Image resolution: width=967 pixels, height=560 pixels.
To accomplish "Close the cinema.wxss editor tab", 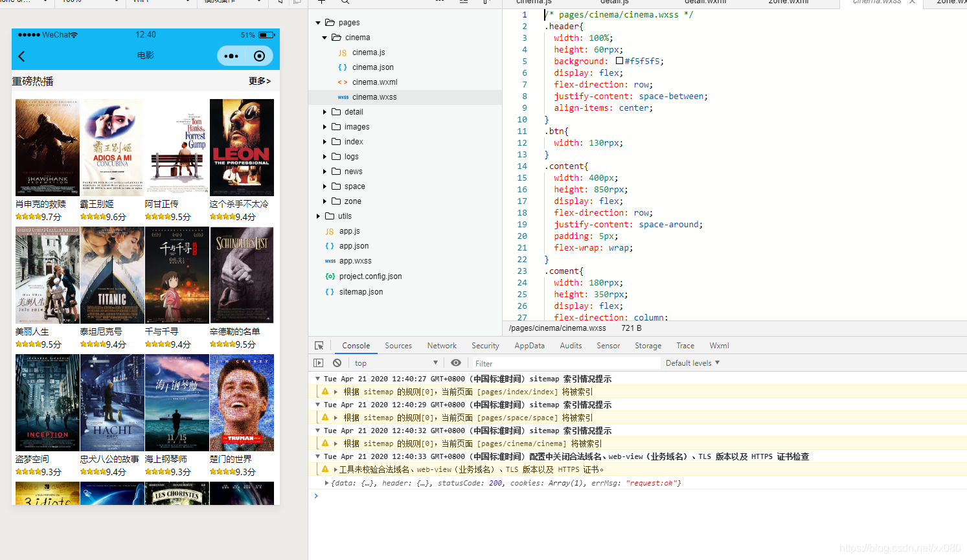I will coord(913,2).
